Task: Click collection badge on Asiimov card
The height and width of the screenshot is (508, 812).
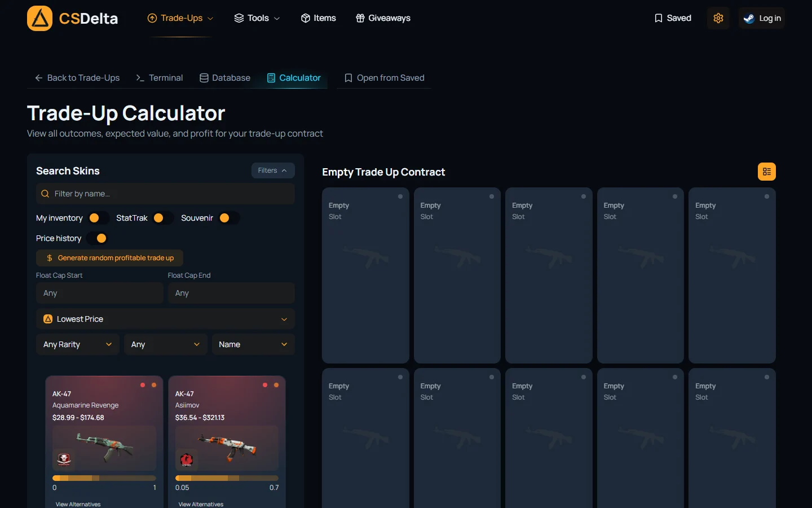Action: [187, 459]
